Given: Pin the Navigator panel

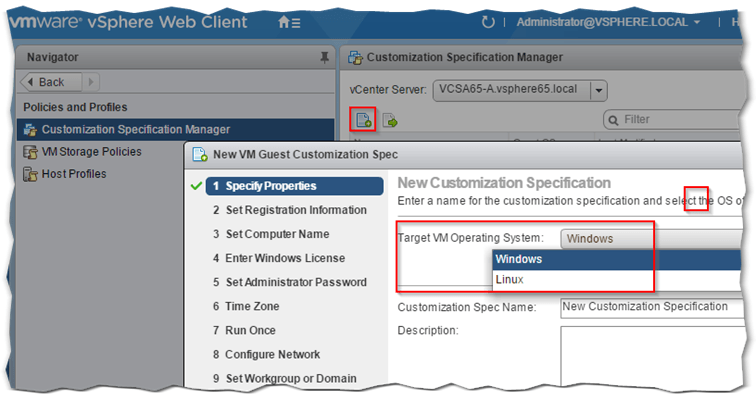Looking at the screenshot, I should coord(324,57).
